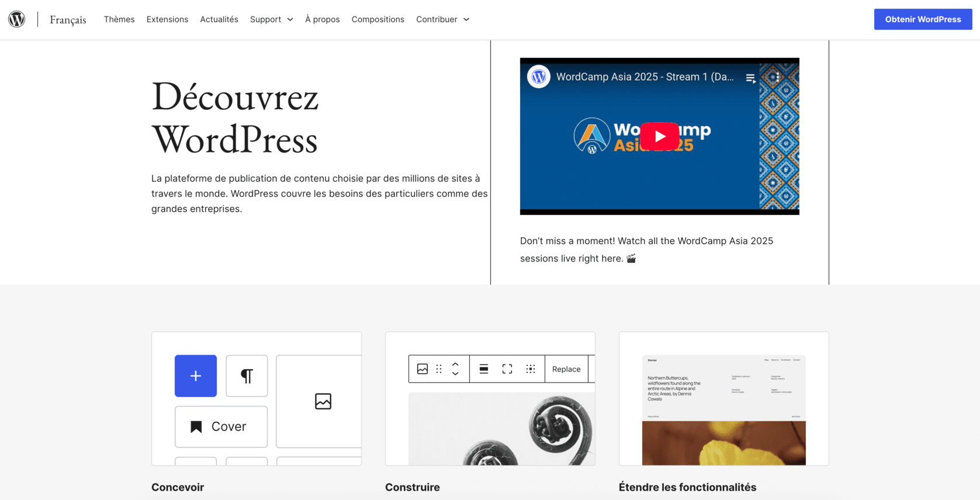The width and height of the screenshot is (980, 500).
Task: Expand the Contribuer dropdown menu
Action: click(442, 19)
